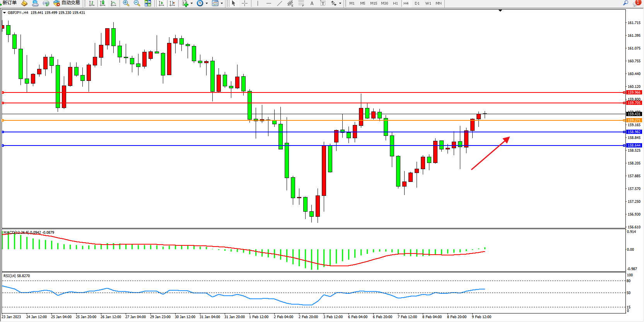The width and height of the screenshot is (644, 322).
Task: Open the periods clock dropdown arrow
Action: (x=207, y=3)
